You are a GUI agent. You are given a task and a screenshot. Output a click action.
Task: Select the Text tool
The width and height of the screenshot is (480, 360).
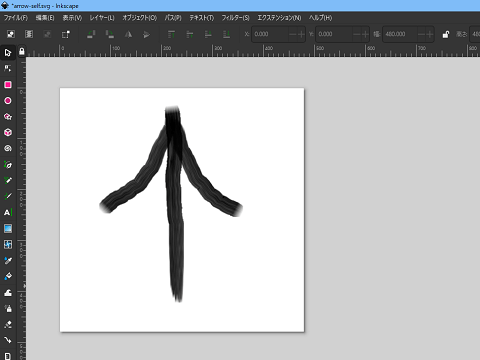click(x=8, y=212)
